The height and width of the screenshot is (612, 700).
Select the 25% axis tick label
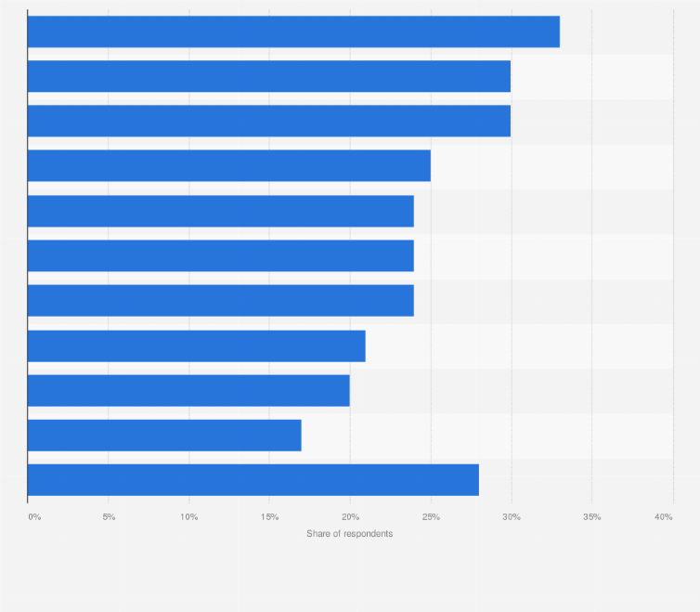point(431,516)
